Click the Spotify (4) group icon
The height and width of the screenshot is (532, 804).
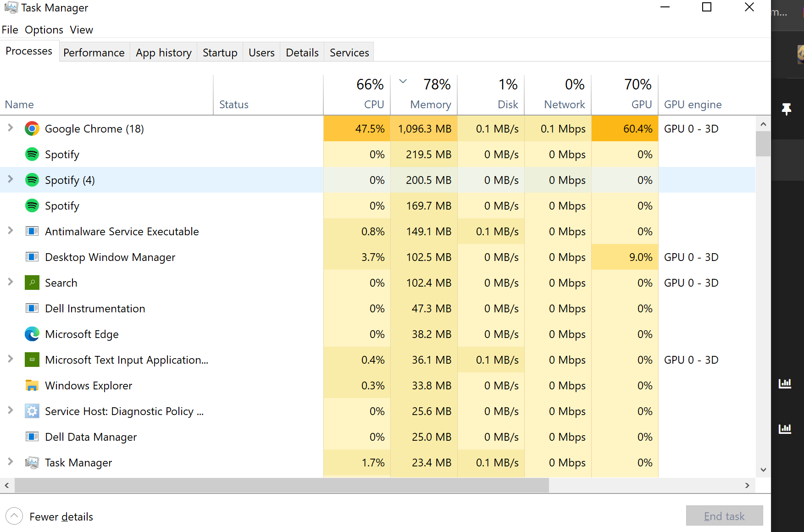[32, 180]
